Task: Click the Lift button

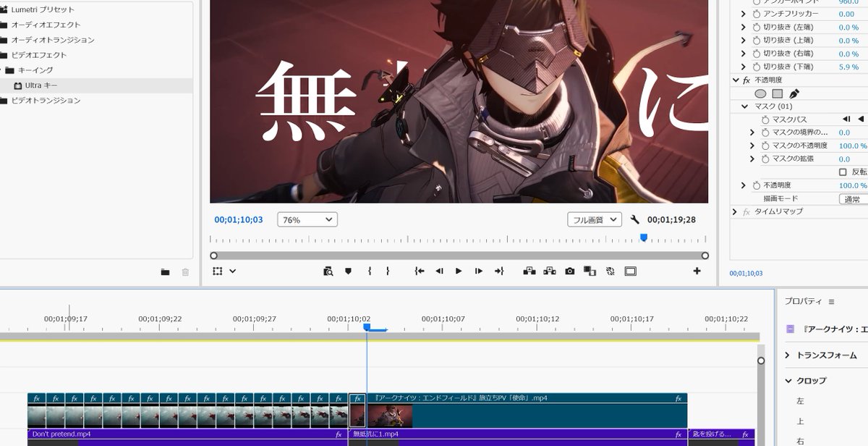Action: [x=529, y=272]
